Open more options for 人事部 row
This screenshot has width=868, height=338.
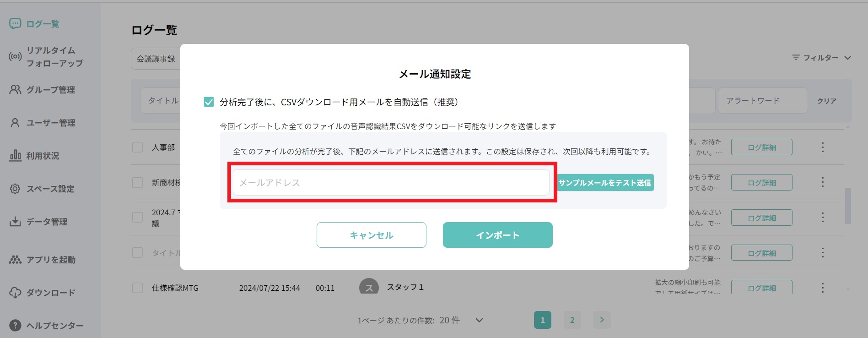(823, 147)
